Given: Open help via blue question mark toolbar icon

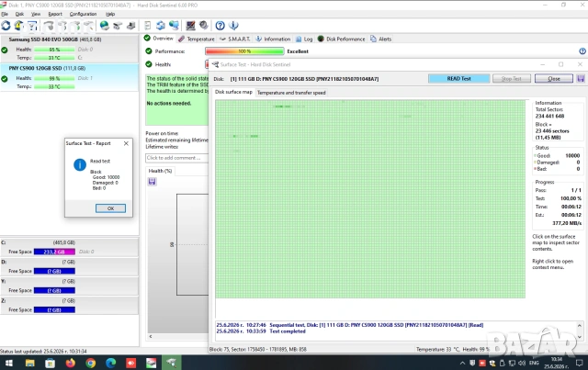Looking at the screenshot, I should 220,26.
